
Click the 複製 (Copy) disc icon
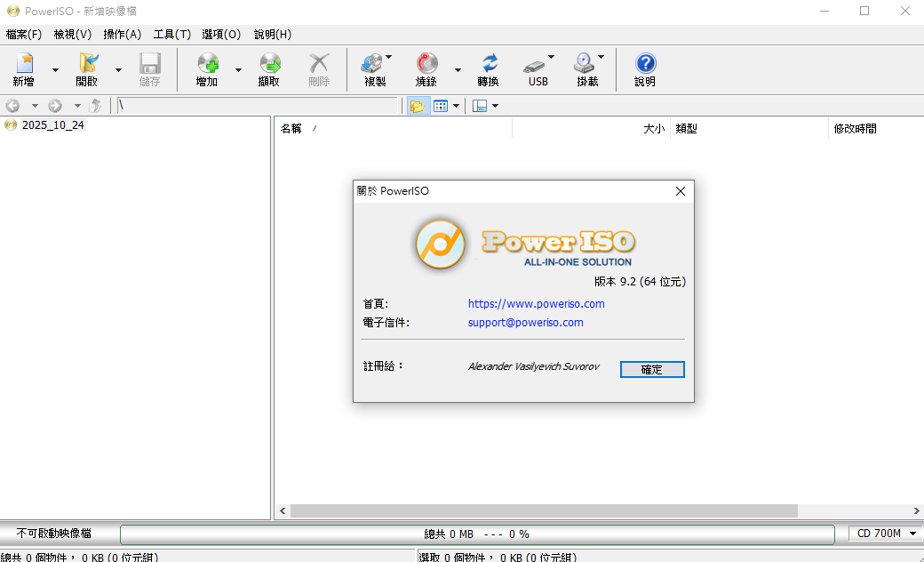click(372, 64)
